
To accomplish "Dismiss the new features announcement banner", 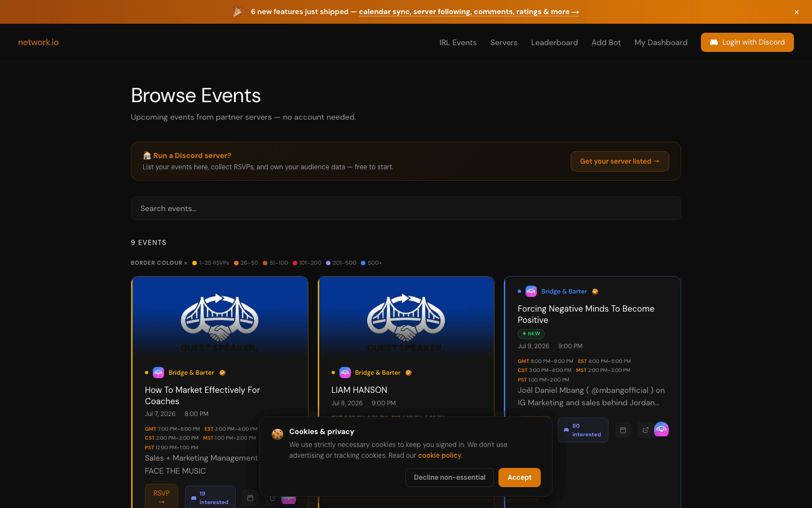I will pyautogui.click(x=796, y=12).
